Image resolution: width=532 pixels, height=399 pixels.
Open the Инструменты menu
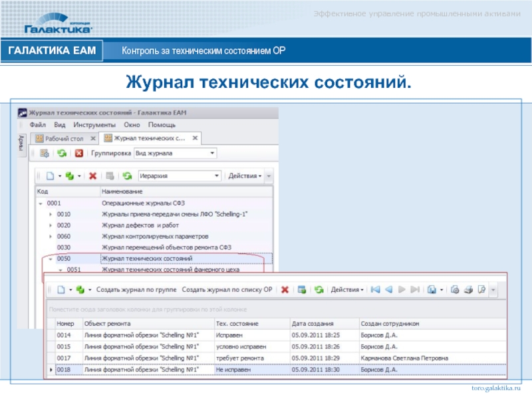pyautogui.click(x=94, y=124)
